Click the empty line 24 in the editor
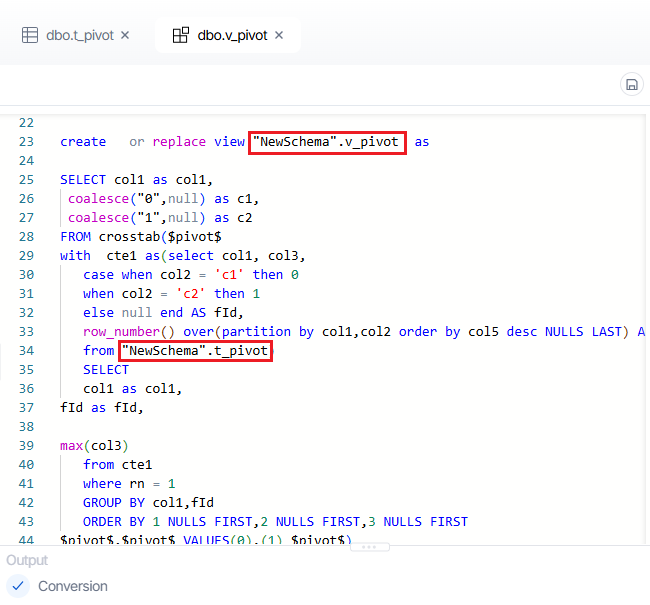 tap(200, 161)
